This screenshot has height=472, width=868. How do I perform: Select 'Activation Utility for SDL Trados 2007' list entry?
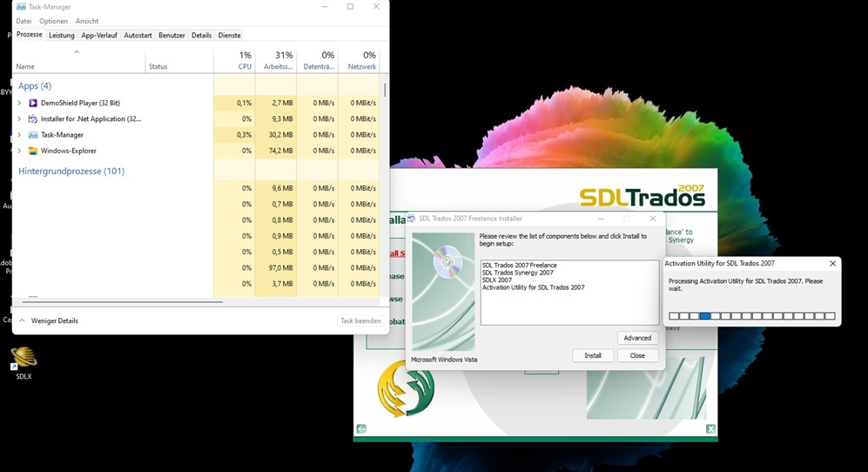[533, 287]
